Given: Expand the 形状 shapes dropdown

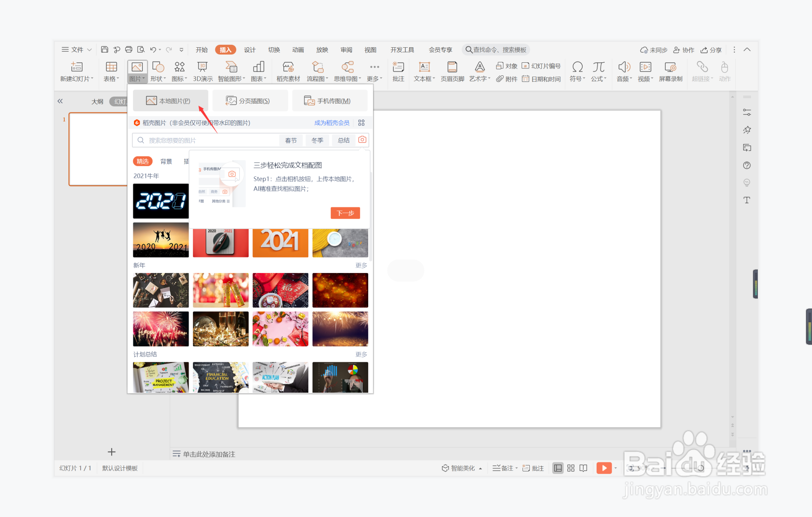Looking at the screenshot, I should pyautogui.click(x=158, y=79).
